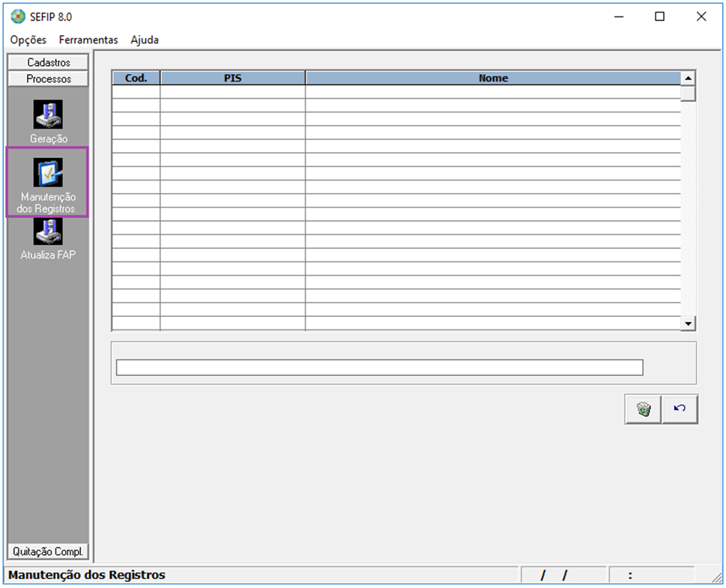Click the SEFIP 8.0 title bar icon

tap(18, 16)
